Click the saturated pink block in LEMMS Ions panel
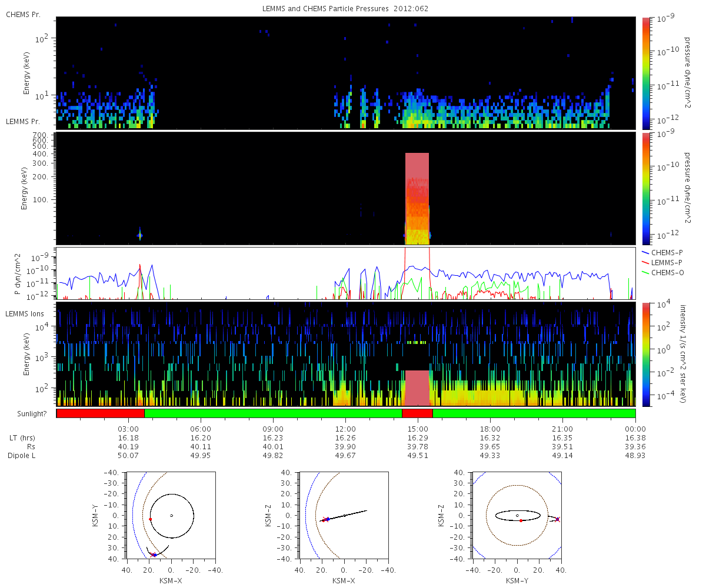 pos(417,388)
